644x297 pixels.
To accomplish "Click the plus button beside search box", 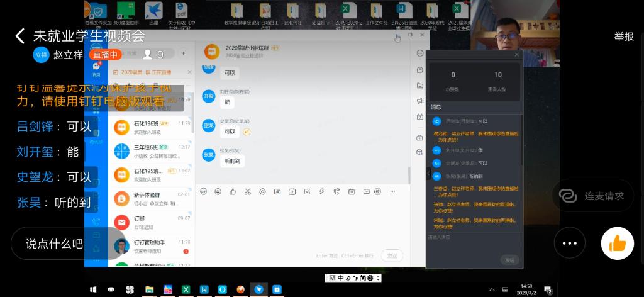I will pos(183,53).
